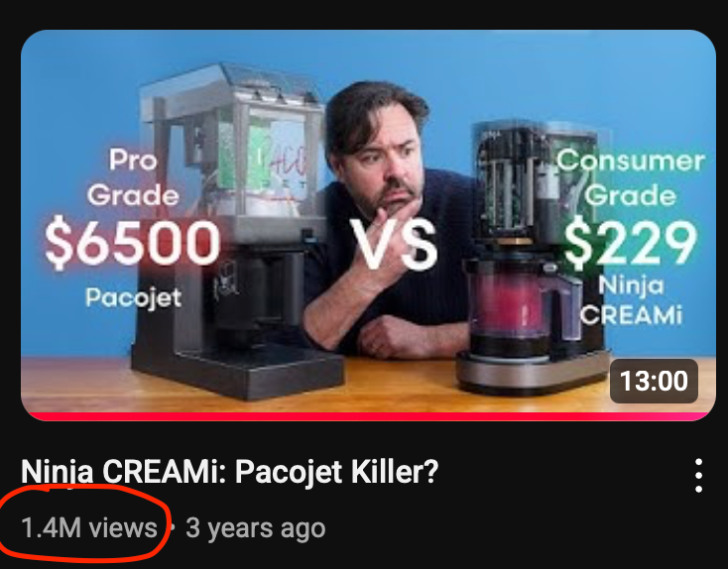Click the pink container on Ninja CREAMi
Screen dimensions: 728x569
tap(509, 304)
